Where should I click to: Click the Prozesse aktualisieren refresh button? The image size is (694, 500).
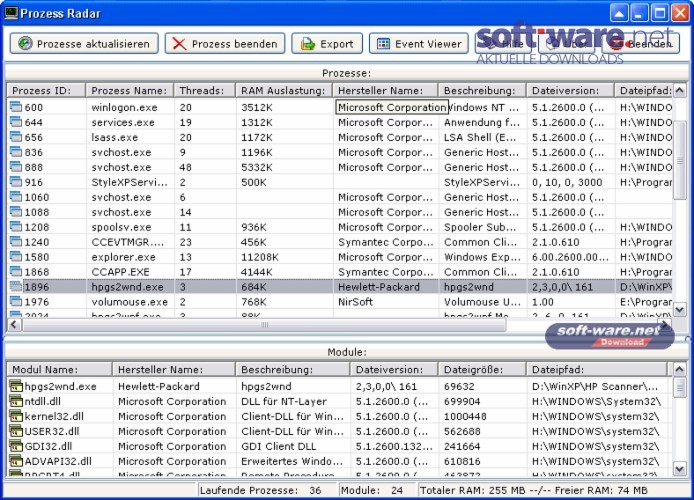[x=84, y=44]
